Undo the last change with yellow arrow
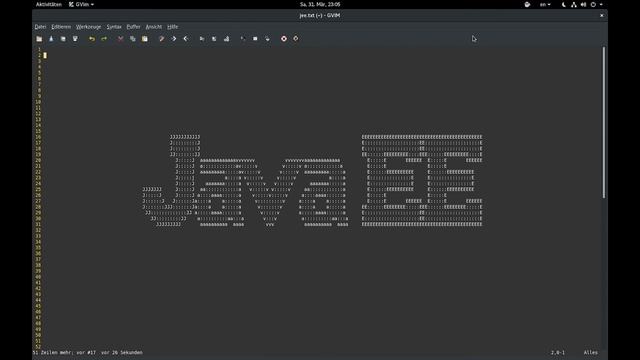Image resolution: width=640 pixels, height=360 pixels. click(x=92, y=39)
